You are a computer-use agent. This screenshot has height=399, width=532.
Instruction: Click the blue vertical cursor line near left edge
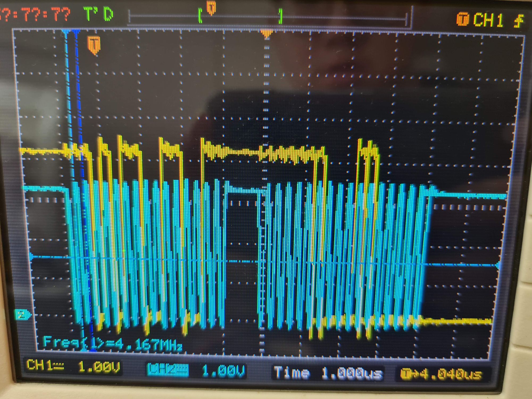(77, 80)
